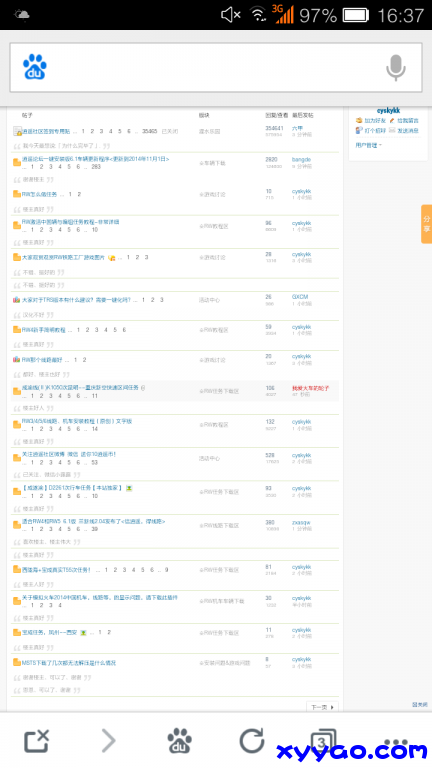Click folder icon beside RW4新手简明教程 thread
432x768 pixels.
pos(17,330)
